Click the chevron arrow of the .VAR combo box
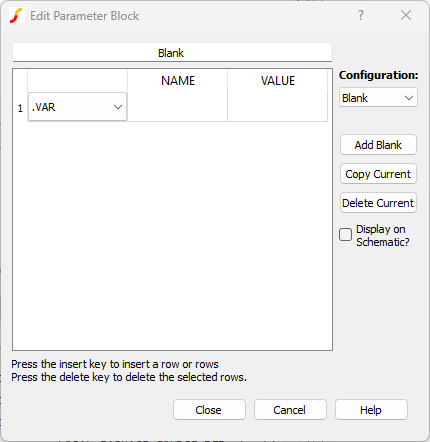The height and width of the screenshot is (442, 430). point(117,107)
